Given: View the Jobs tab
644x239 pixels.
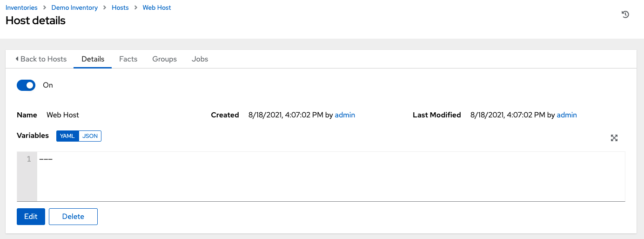Looking at the screenshot, I should point(200,59).
